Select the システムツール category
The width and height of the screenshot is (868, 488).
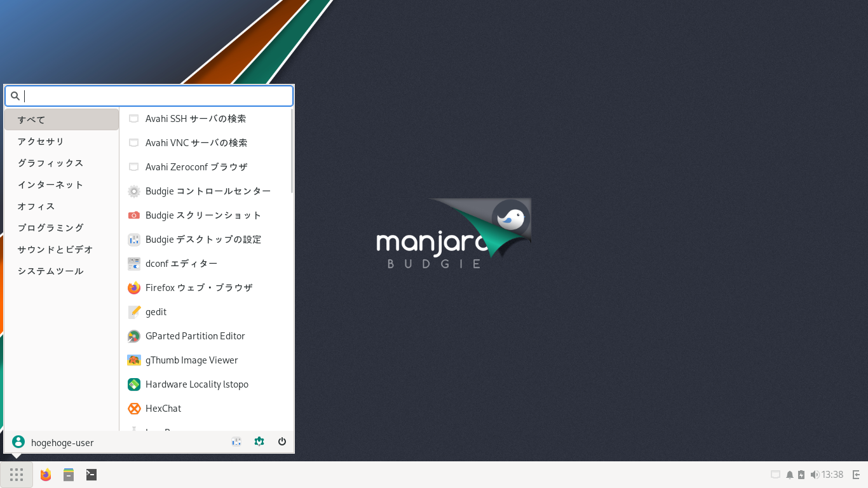click(62, 271)
